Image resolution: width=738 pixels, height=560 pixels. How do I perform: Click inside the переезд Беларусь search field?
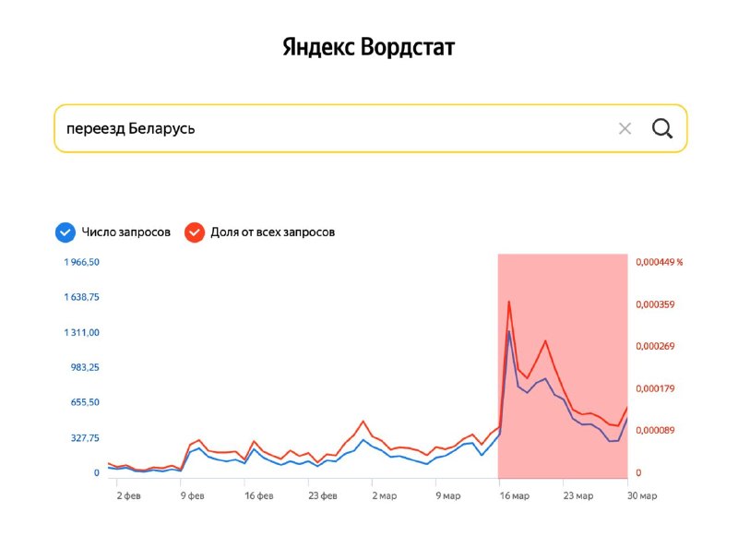pos(184,128)
